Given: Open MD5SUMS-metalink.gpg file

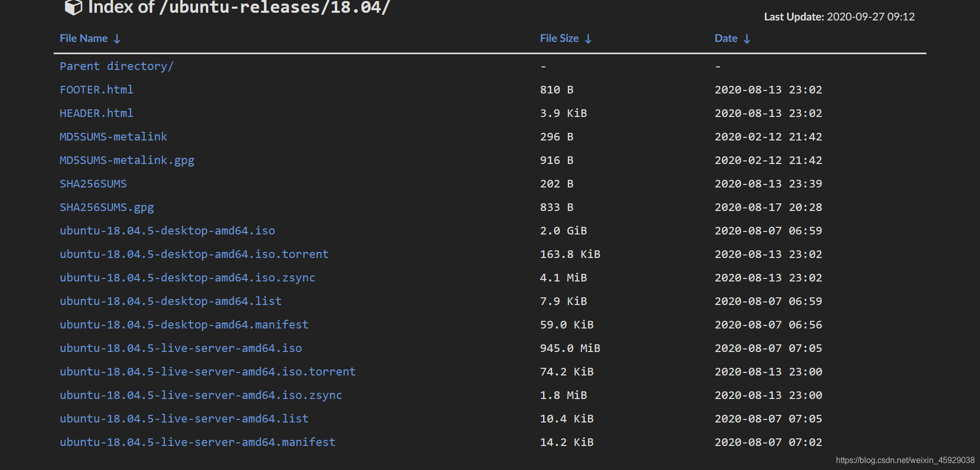Looking at the screenshot, I should point(127,160).
